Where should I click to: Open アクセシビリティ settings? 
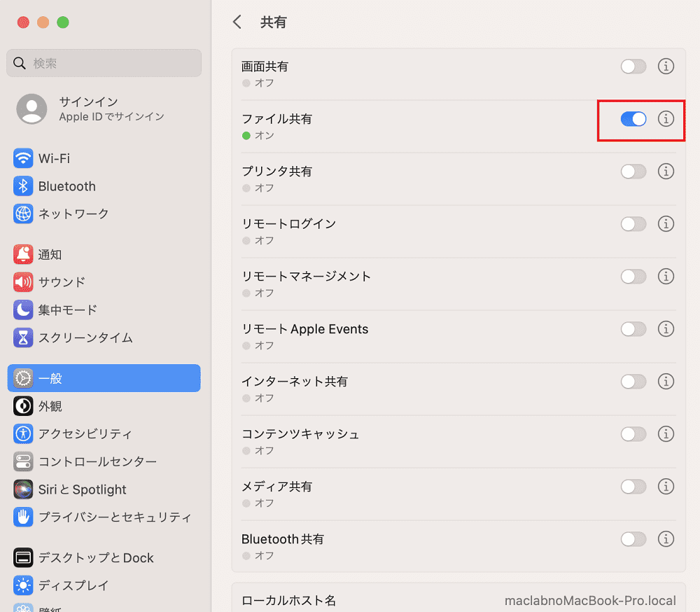click(x=104, y=433)
